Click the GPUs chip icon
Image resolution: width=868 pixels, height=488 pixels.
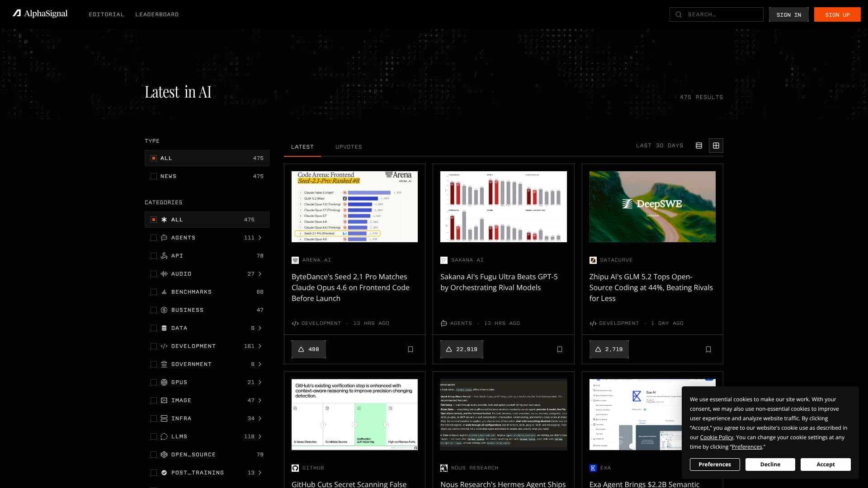164,382
